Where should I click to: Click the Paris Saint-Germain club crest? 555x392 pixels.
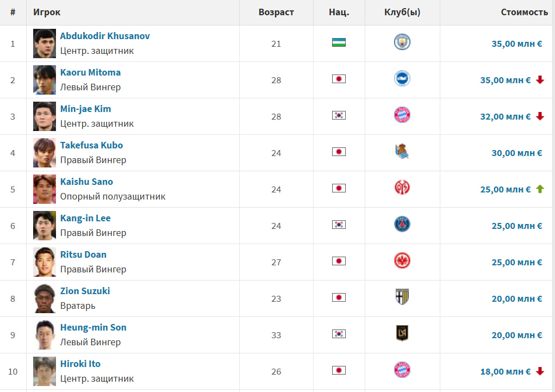pyautogui.click(x=402, y=225)
